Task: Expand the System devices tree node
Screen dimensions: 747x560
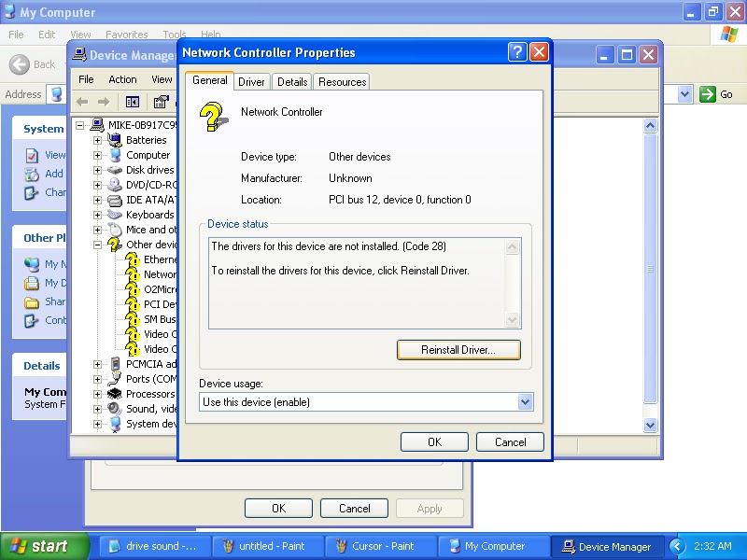Action: (x=97, y=424)
